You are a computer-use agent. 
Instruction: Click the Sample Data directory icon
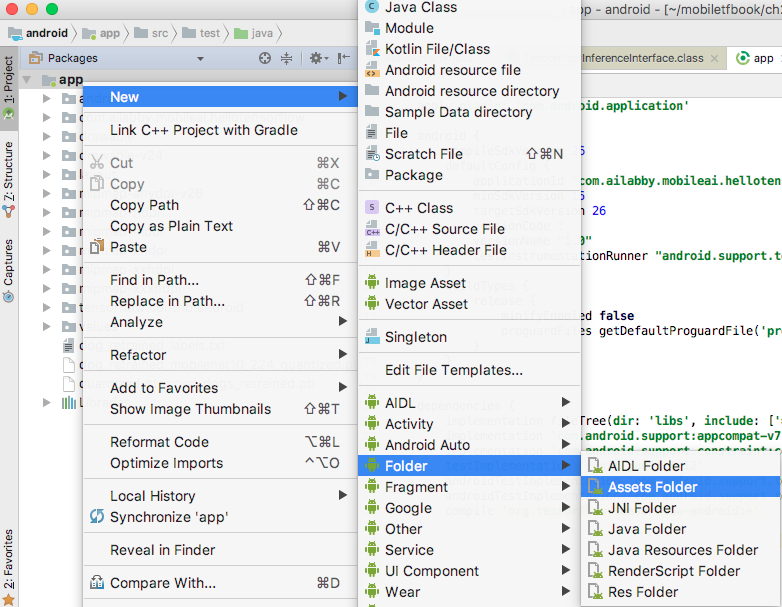(372, 111)
